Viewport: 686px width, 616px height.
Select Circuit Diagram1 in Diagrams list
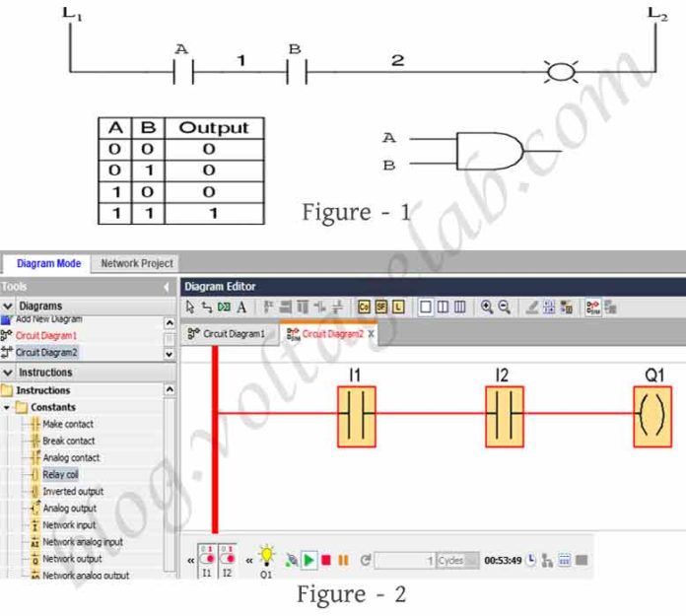click(46, 335)
